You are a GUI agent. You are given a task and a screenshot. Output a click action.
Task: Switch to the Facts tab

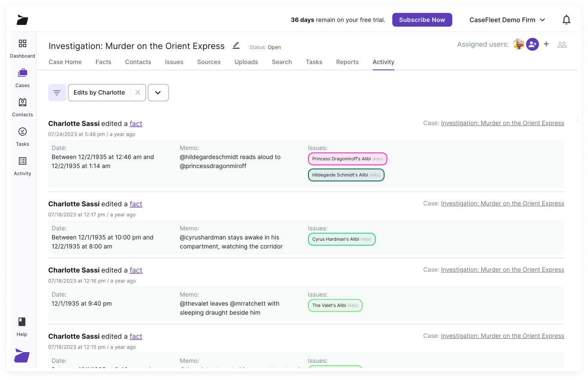point(103,62)
